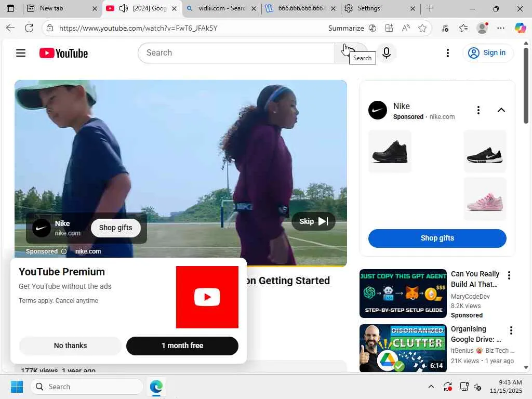
Task: Click the blue Shop gifts button
Action: [437, 238]
